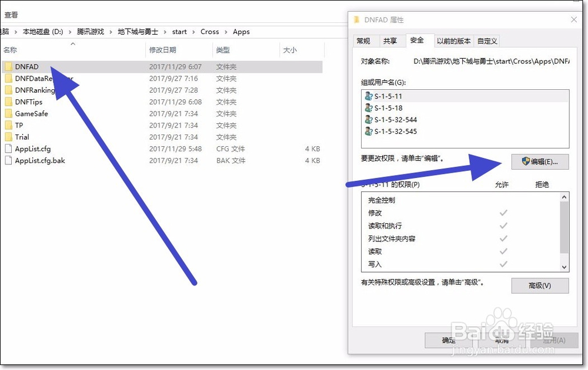Click the 取消 button
The height and width of the screenshot is (370, 588).
click(502, 341)
